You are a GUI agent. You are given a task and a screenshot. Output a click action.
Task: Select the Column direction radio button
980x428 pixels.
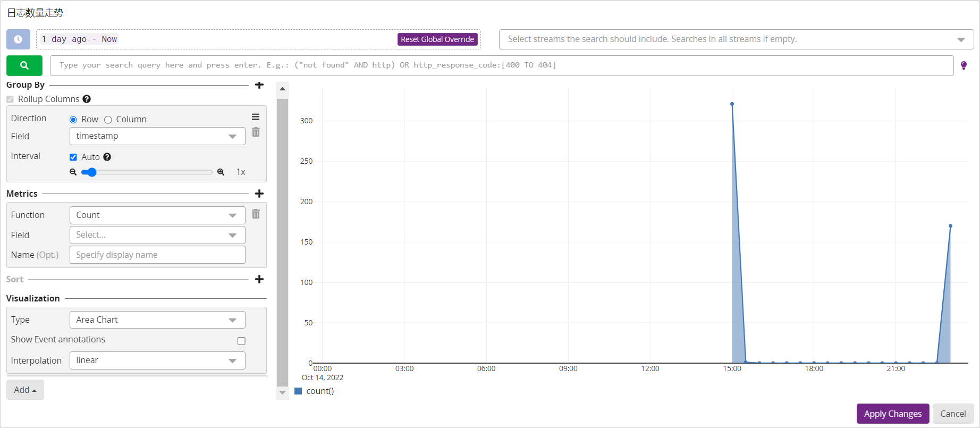coord(108,120)
